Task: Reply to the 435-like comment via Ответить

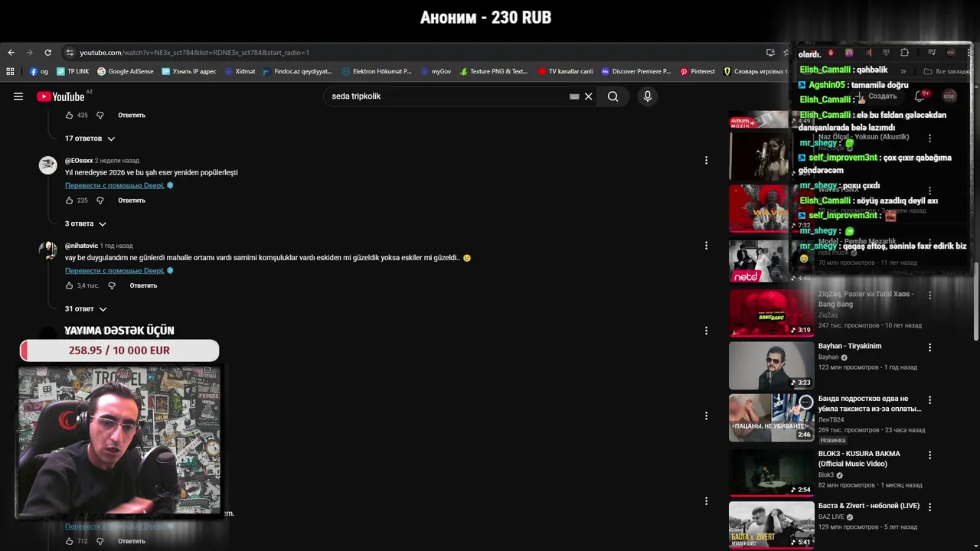Action: coord(132,116)
